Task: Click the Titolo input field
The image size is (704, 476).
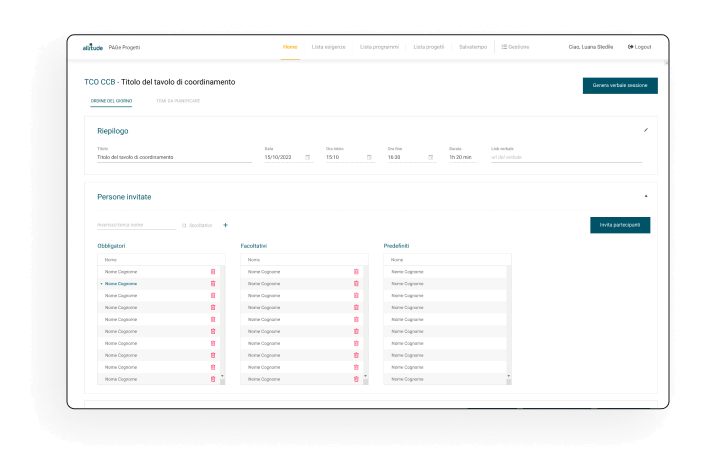Action: (x=174, y=157)
